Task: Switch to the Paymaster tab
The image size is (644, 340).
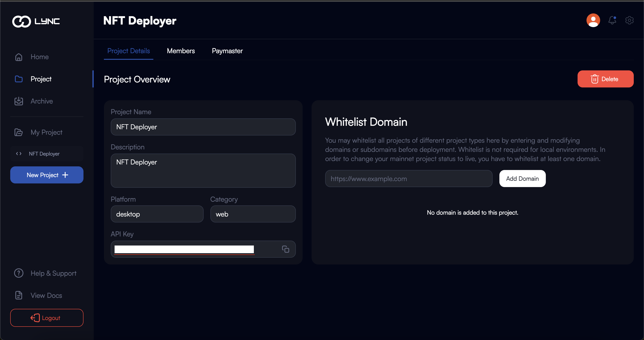Action: (227, 51)
